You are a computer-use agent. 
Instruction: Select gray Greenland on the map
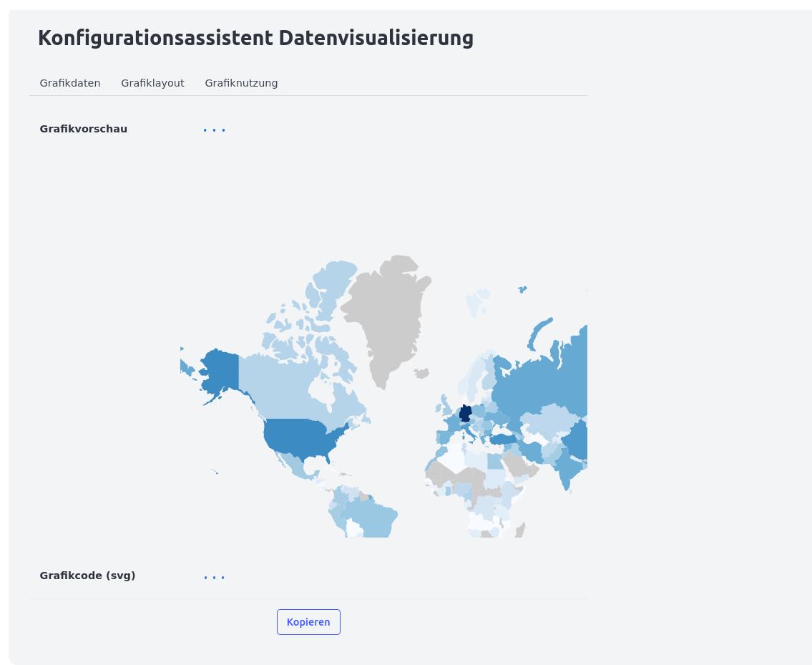(x=386, y=315)
